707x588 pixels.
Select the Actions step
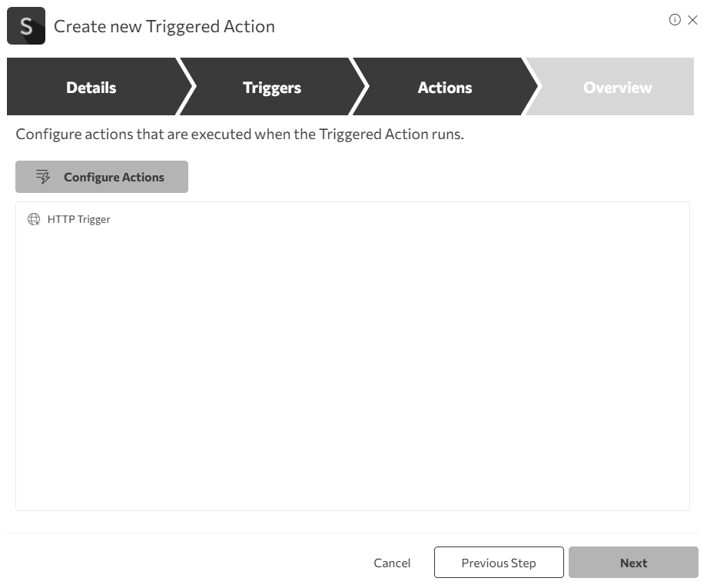pos(444,87)
